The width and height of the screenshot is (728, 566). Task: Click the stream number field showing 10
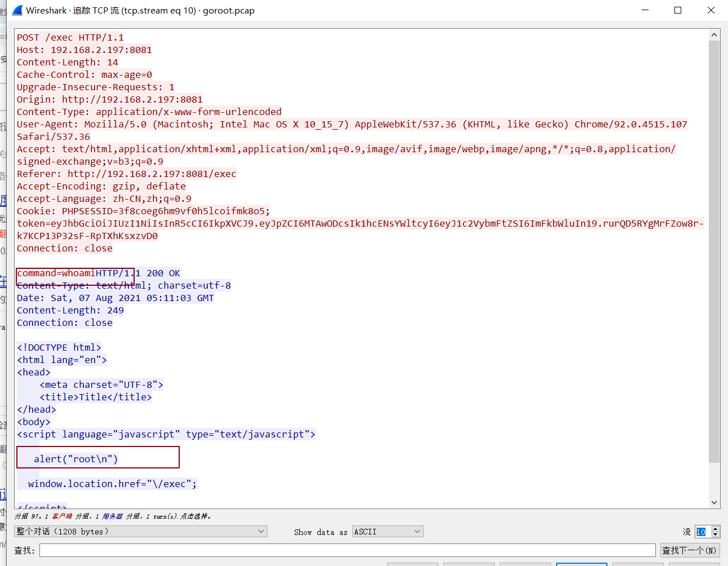(x=703, y=532)
